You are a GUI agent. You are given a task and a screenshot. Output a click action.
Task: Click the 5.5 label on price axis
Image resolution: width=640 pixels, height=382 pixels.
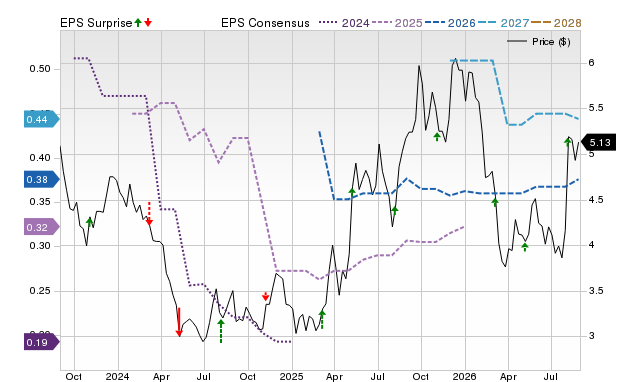point(596,108)
